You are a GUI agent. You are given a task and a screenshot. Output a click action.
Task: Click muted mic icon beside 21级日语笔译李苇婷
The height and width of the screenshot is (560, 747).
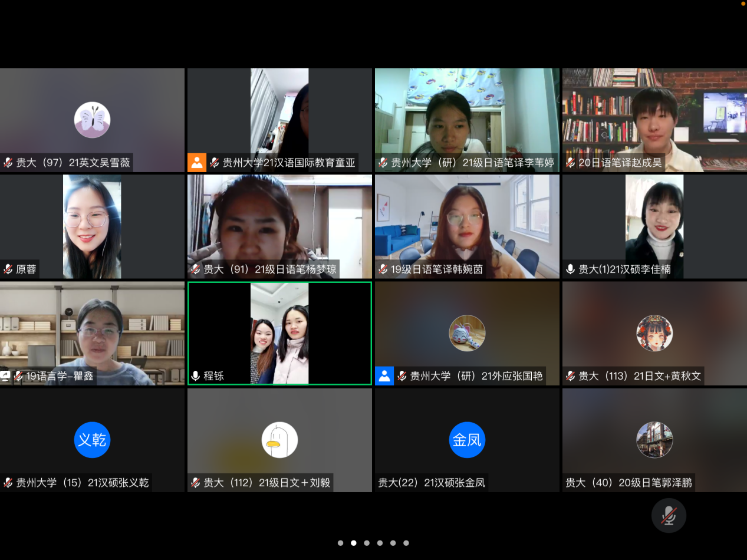(383, 163)
